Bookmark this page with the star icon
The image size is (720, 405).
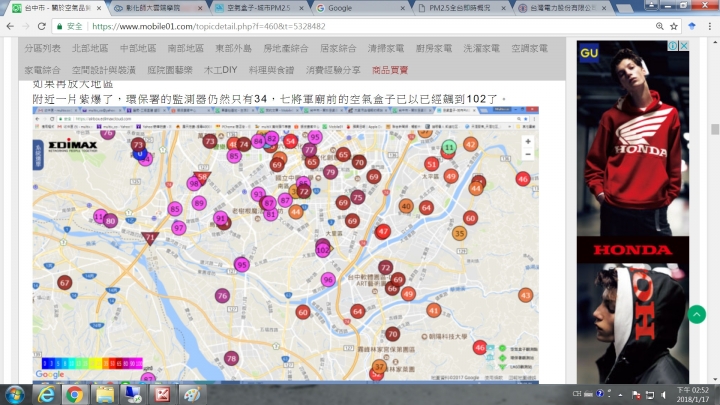674,26
